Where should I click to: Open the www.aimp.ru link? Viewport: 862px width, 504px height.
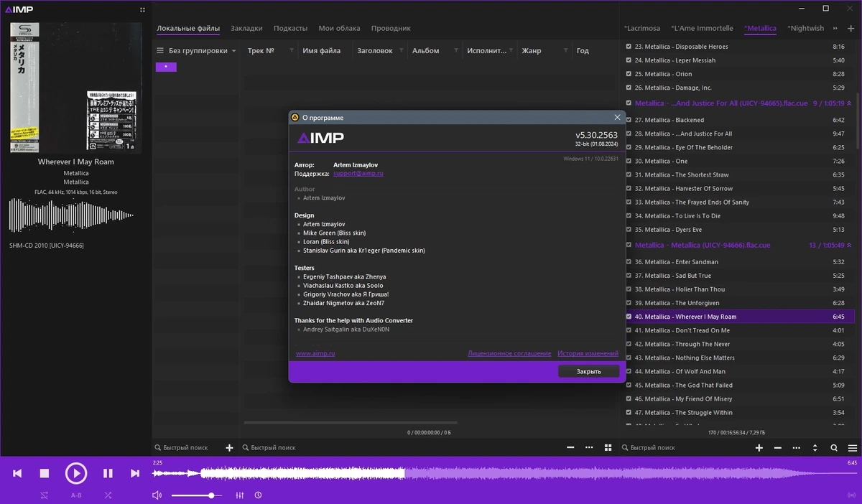click(x=315, y=353)
